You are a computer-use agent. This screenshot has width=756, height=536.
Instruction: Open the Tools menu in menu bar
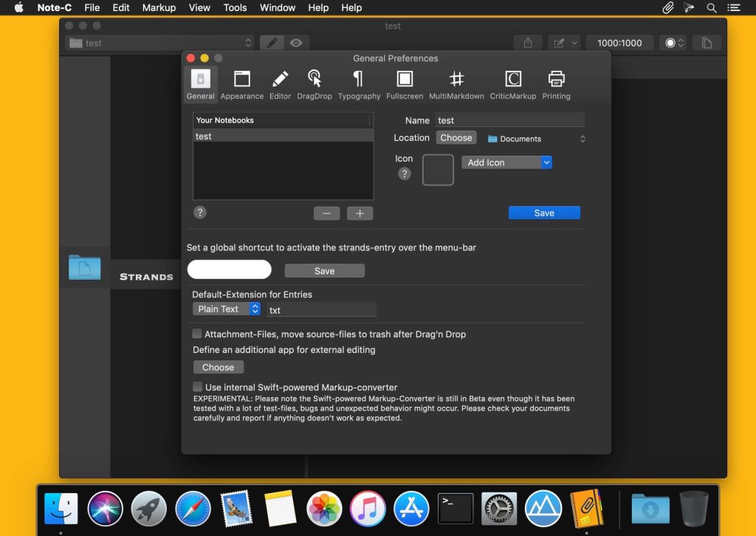[x=235, y=7]
